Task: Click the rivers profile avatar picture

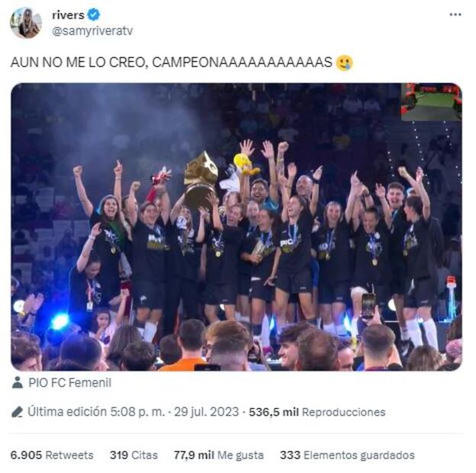Action: point(26,23)
